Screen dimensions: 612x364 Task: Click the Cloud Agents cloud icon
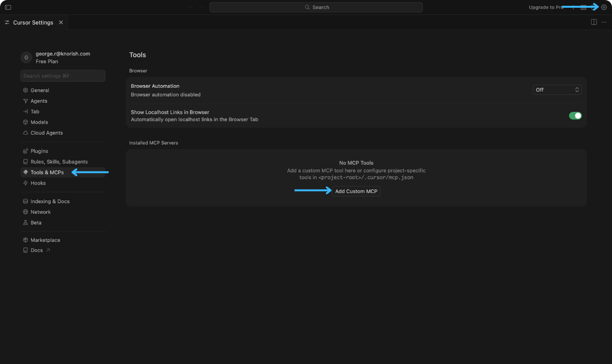(26, 133)
